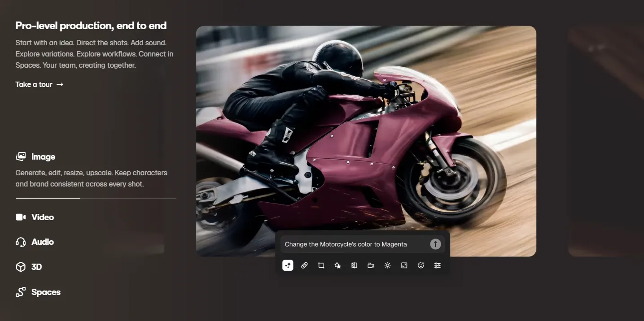Click the "Start with an idea" description paragraph
644x321 pixels.
pos(94,54)
